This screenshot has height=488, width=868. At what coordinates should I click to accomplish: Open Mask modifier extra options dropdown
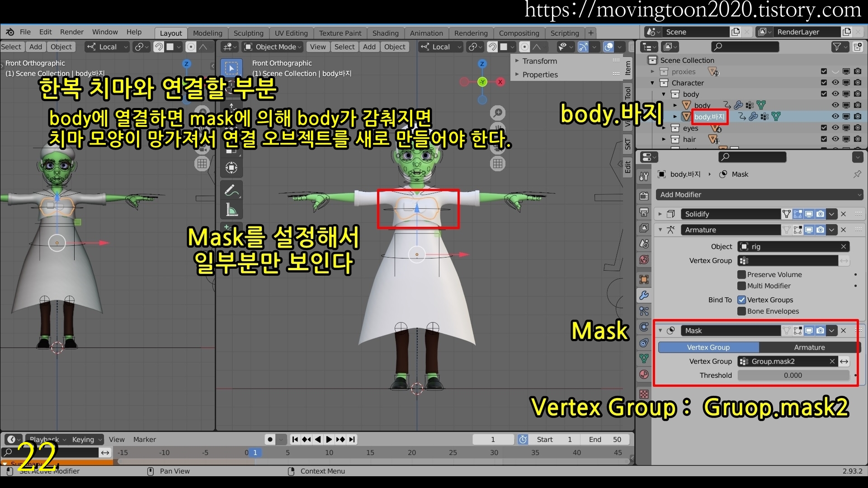(x=832, y=330)
